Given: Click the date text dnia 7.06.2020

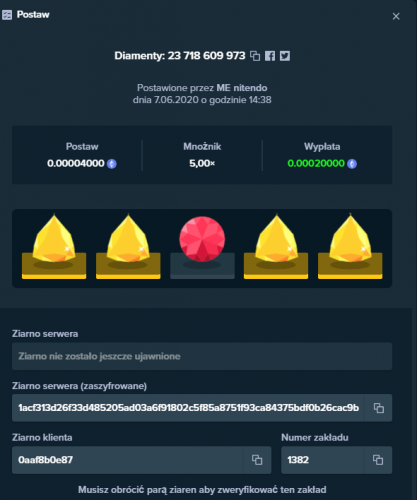Looking at the screenshot, I should click(166, 100).
